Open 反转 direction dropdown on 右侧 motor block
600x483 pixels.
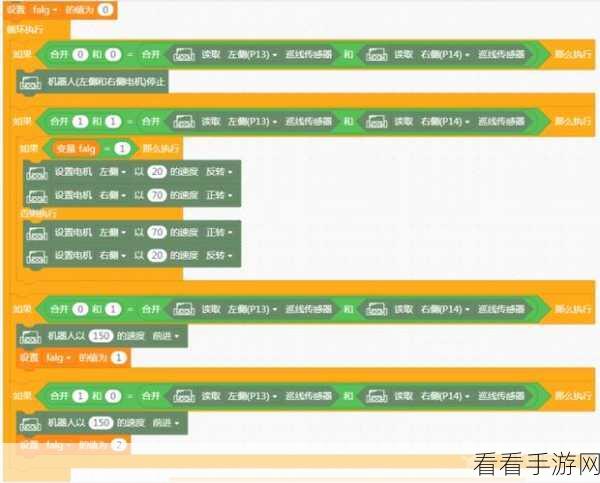click(219, 255)
